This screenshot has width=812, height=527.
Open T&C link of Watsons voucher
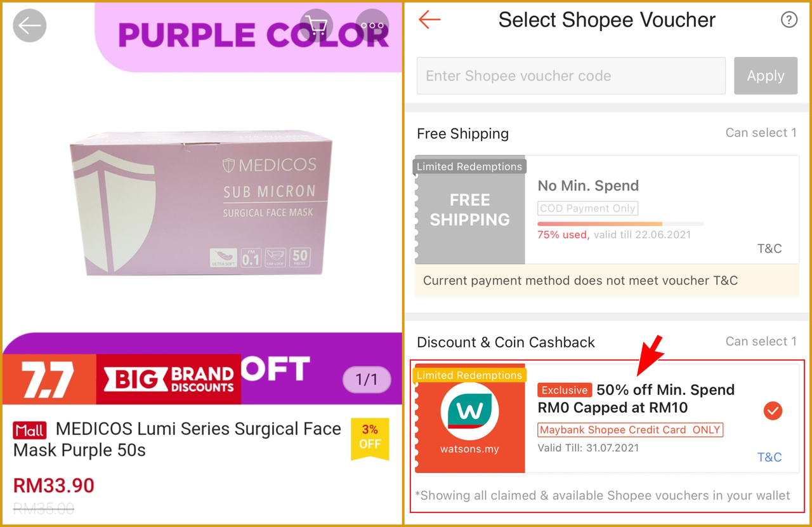coord(769,457)
